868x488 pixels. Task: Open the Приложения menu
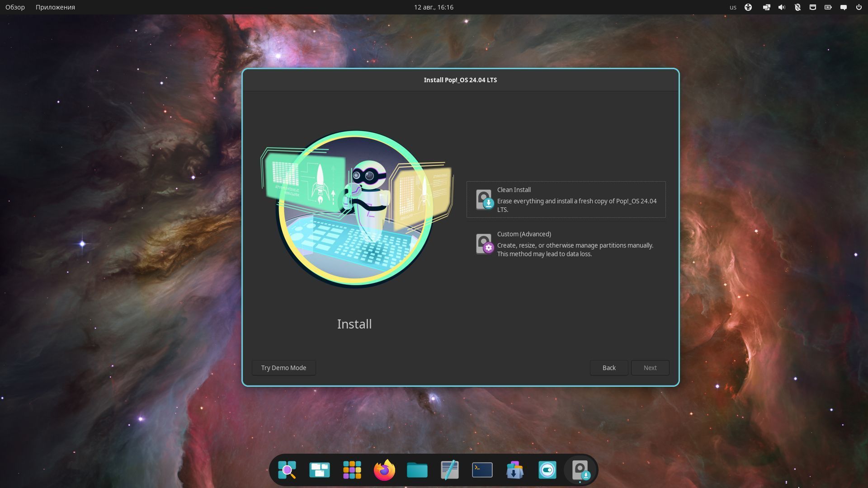55,7
